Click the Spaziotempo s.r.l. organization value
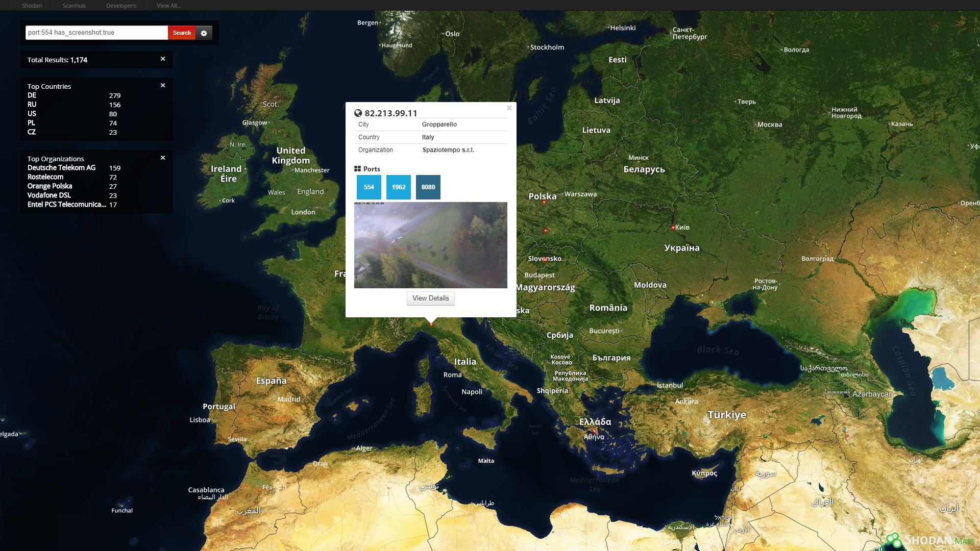 tap(448, 150)
